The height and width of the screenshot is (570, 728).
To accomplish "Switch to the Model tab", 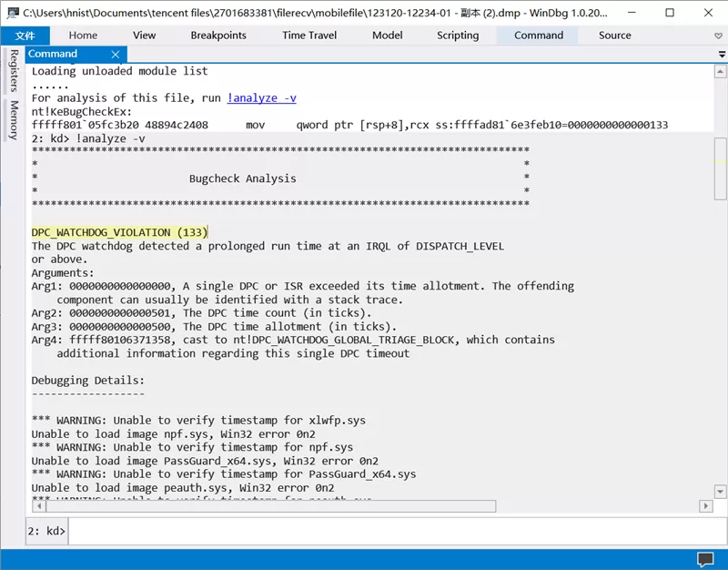I will coord(388,36).
